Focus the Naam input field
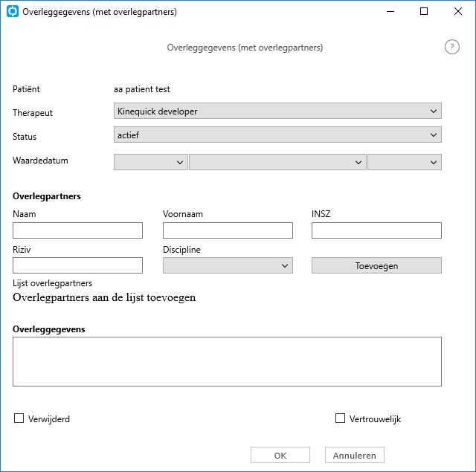This screenshot has width=476, height=472. coord(77,230)
